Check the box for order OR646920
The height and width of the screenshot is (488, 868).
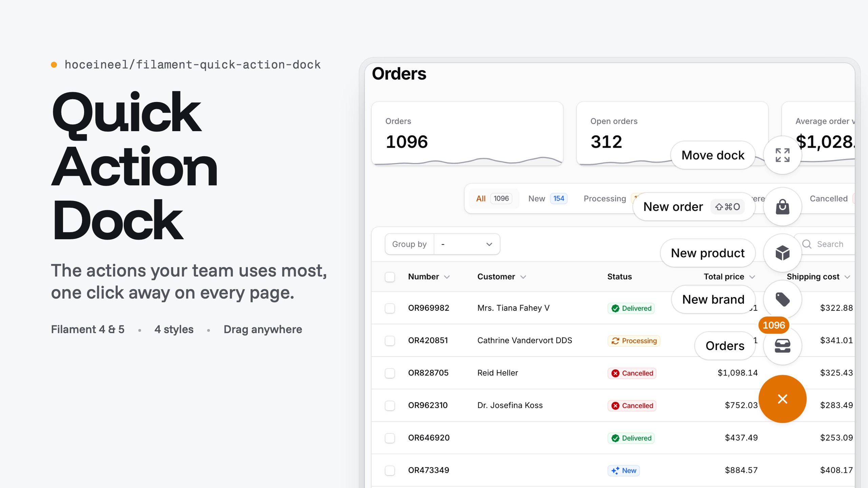[x=390, y=438]
